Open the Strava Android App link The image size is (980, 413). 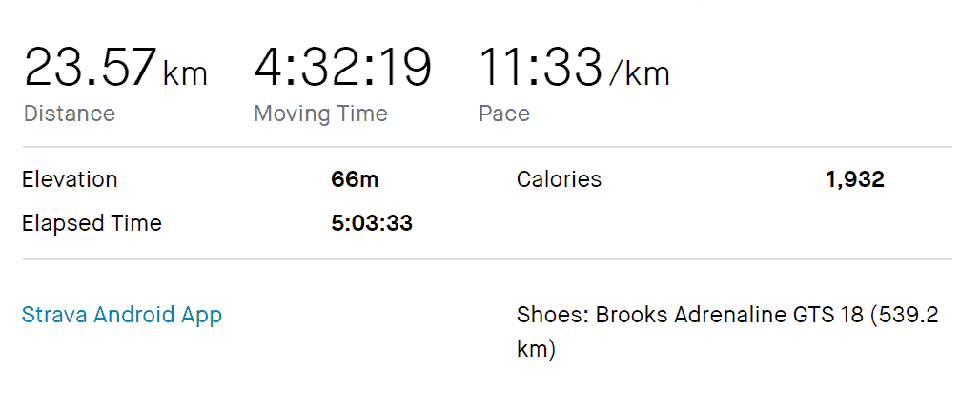122,315
